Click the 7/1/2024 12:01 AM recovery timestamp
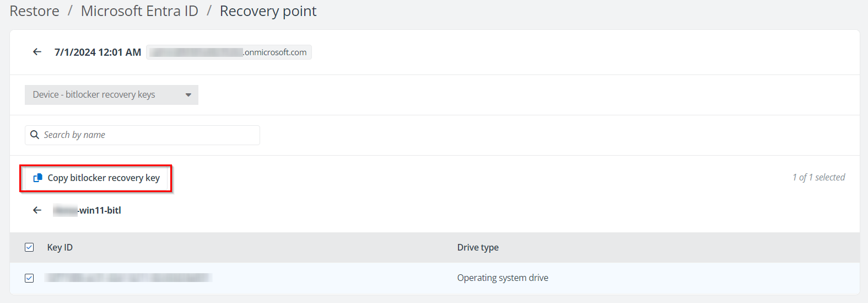868x303 pixels. 98,52
